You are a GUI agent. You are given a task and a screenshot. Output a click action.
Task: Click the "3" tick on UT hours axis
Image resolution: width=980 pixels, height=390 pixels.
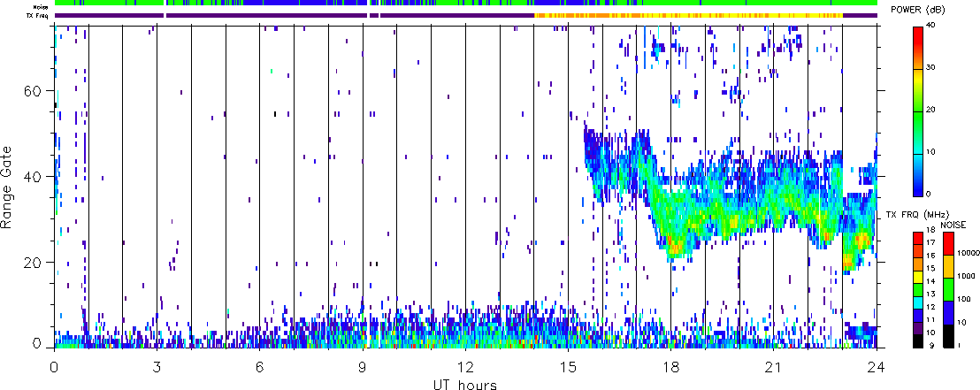(x=157, y=366)
